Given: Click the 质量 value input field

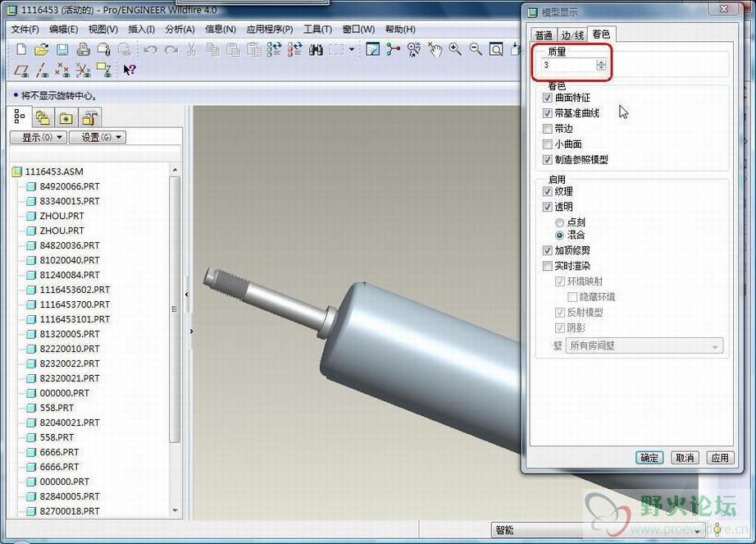Looking at the screenshot, I should click(568, 65).
